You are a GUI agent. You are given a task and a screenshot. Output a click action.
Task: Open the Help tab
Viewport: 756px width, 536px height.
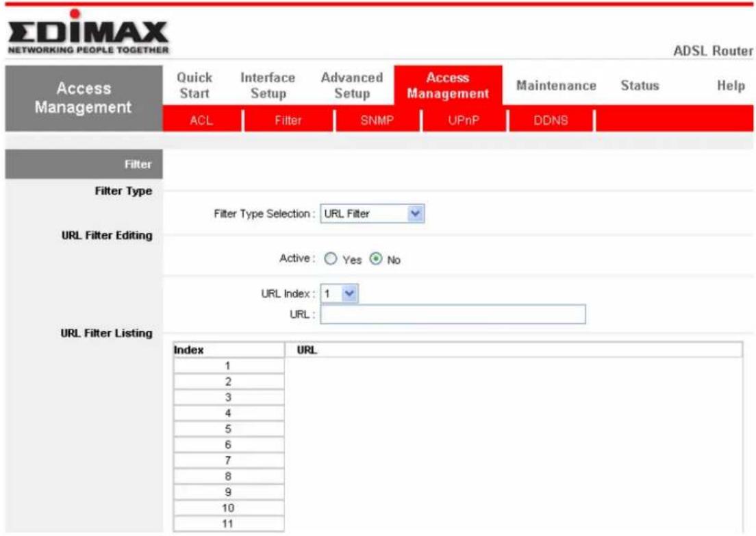tap(731, 86)
